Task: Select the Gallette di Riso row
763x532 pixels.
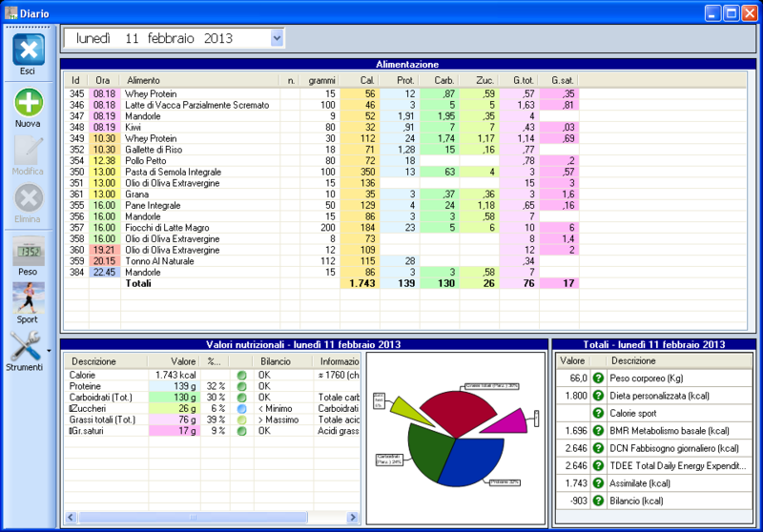Action: coord(321,150)
